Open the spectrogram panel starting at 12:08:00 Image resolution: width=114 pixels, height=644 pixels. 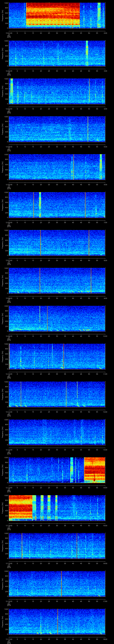coord(57,280)
